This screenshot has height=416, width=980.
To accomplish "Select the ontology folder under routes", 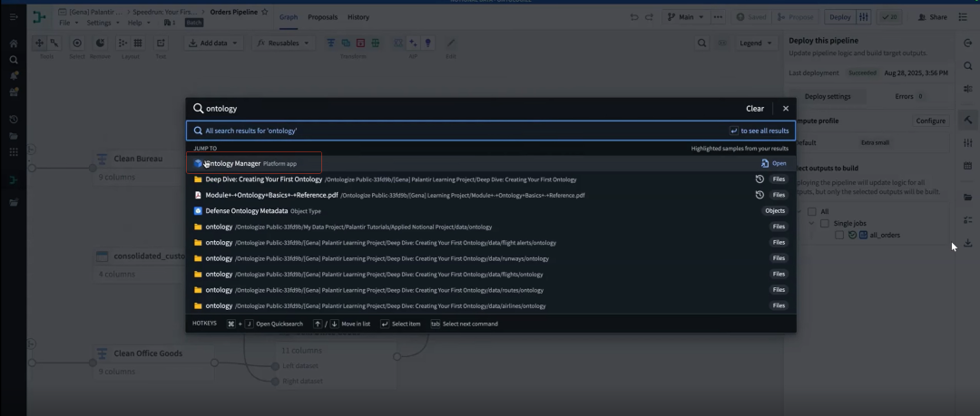I will coord(491,290).
